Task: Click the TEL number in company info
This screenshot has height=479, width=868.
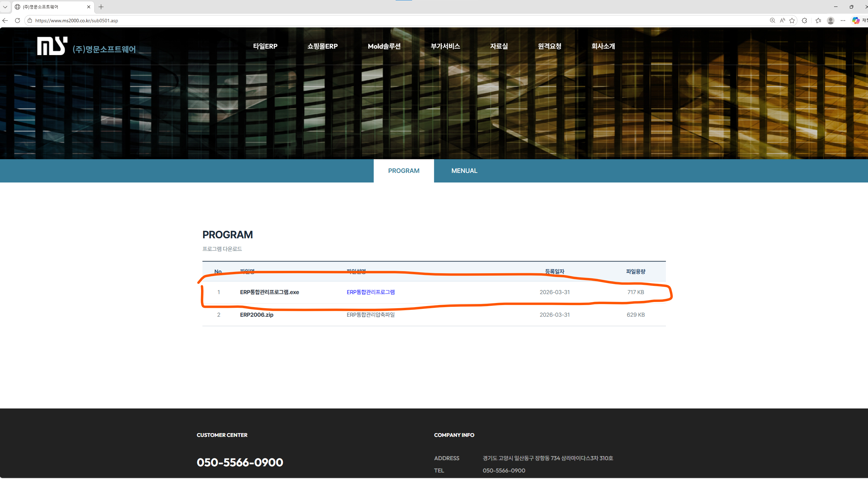Action: point(504,470)
